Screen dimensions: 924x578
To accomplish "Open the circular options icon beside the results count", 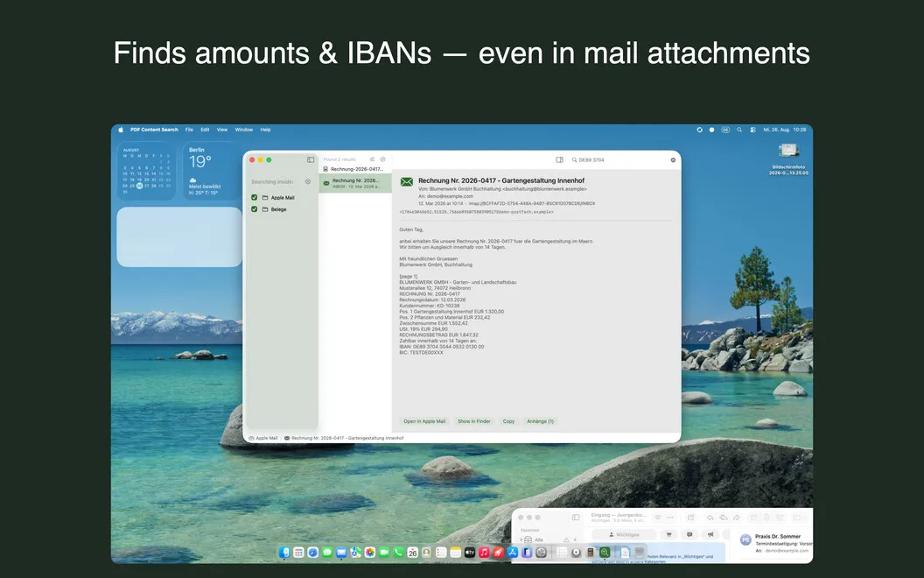I will click(382, 159).
